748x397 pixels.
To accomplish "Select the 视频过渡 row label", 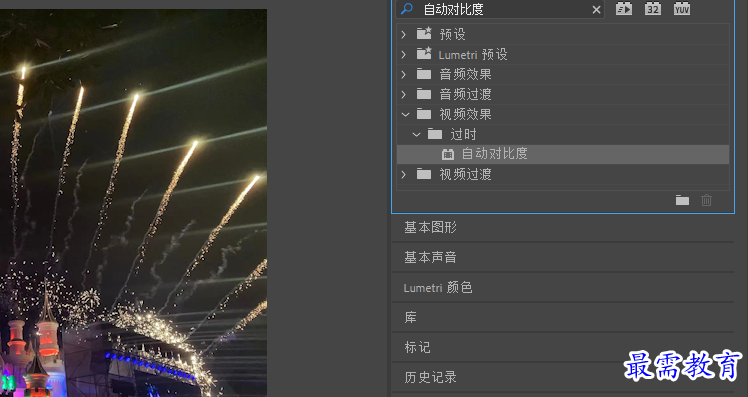I will tap(465, 175).
